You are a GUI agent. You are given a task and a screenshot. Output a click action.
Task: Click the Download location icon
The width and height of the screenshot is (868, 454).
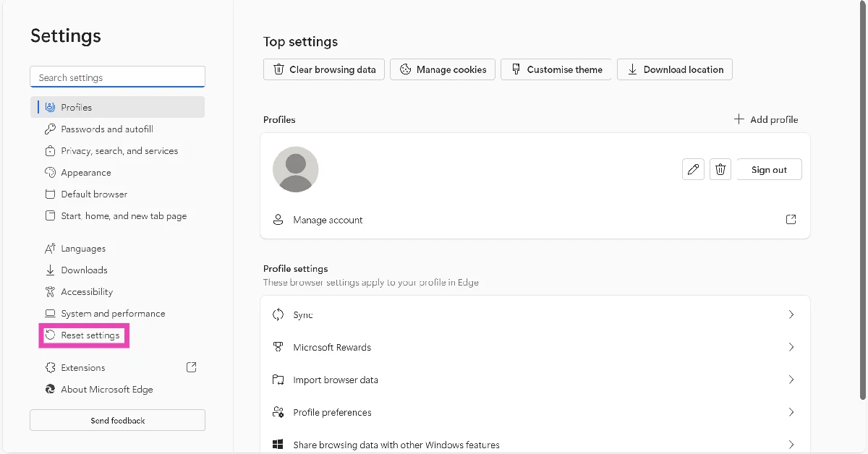(x=633, y=69)
